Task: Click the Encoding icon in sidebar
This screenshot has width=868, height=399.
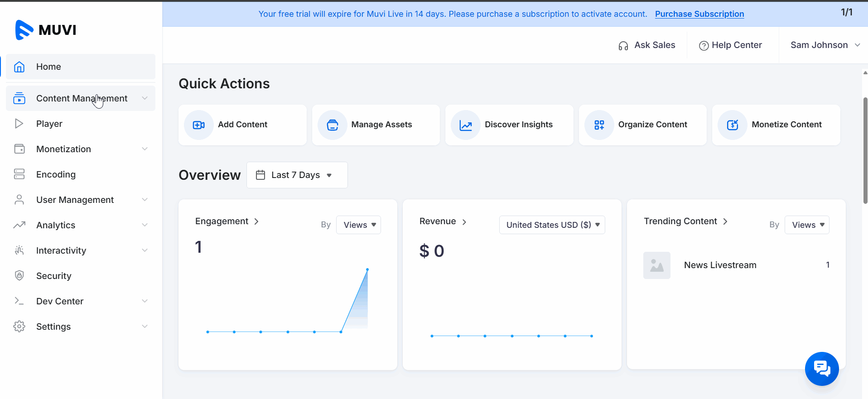Action: pos(19,174)
